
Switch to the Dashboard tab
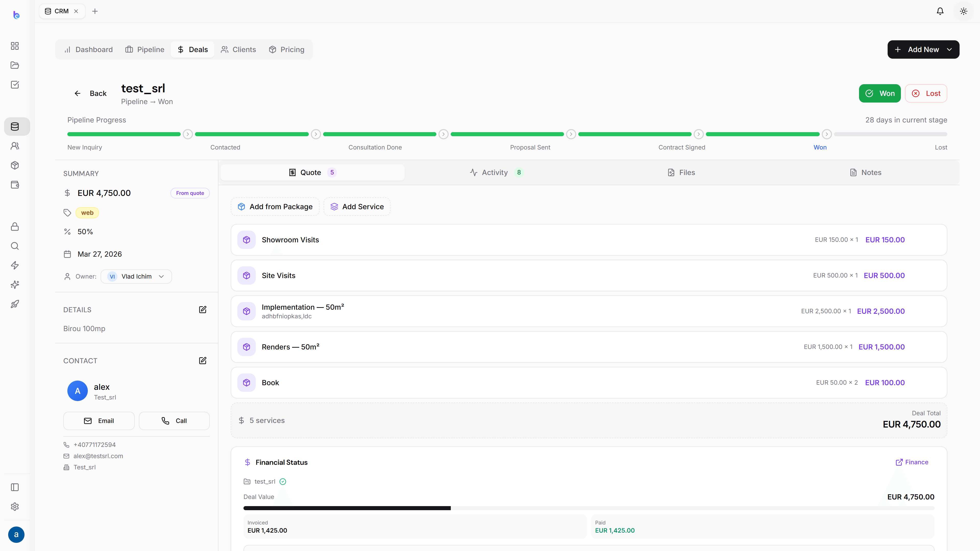[89, 49]
